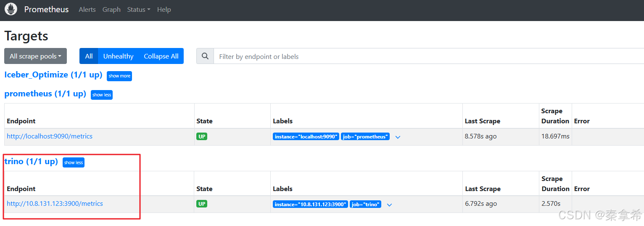Open the prometheus (1/1 up) pool link
Viewport: 644px width, 226px height.
coord(45,94)
